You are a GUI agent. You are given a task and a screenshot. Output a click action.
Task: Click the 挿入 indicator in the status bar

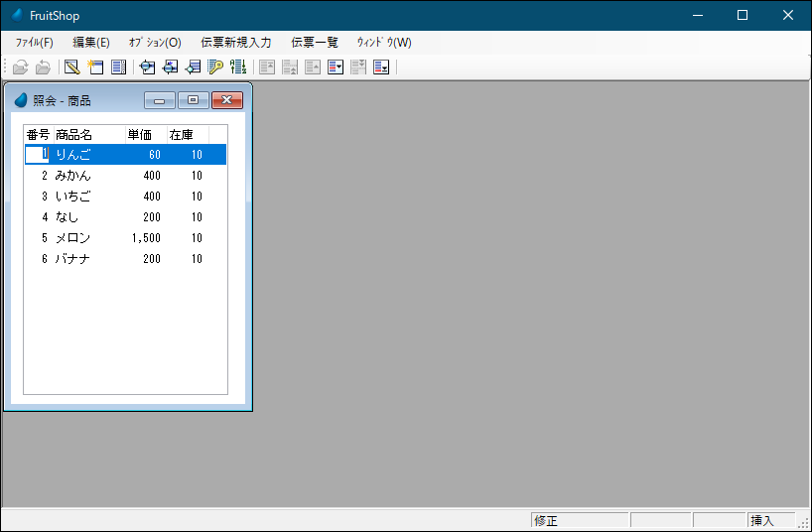(x=762, y=521)
